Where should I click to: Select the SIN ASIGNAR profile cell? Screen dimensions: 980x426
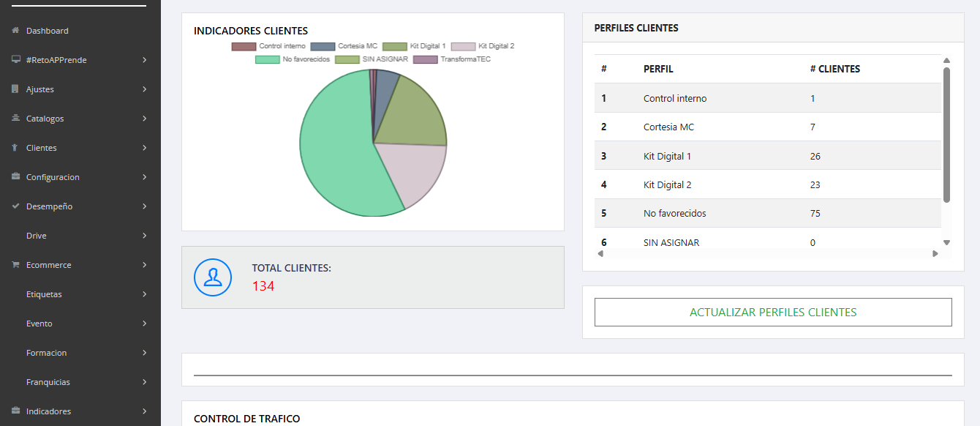[x=671, y=242]
